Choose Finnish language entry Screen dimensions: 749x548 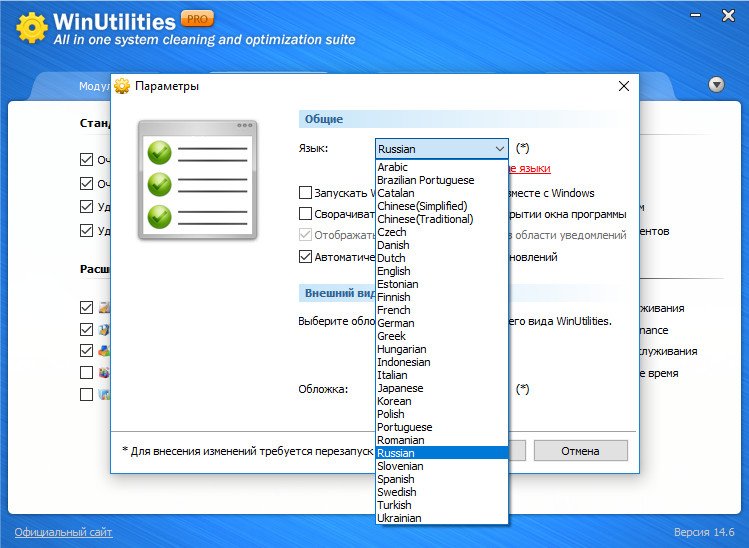point(442,297)
